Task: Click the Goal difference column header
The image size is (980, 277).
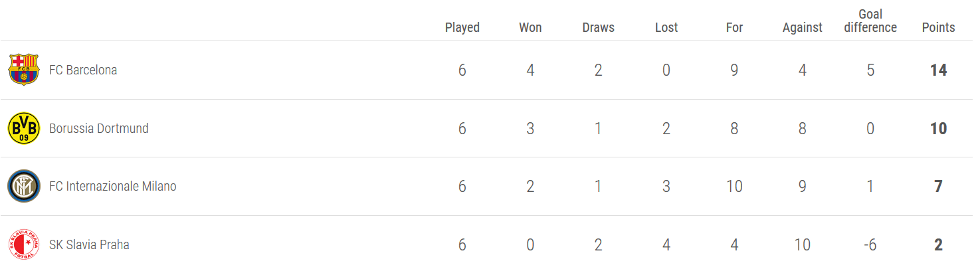Action: click(x=870, y=21)
